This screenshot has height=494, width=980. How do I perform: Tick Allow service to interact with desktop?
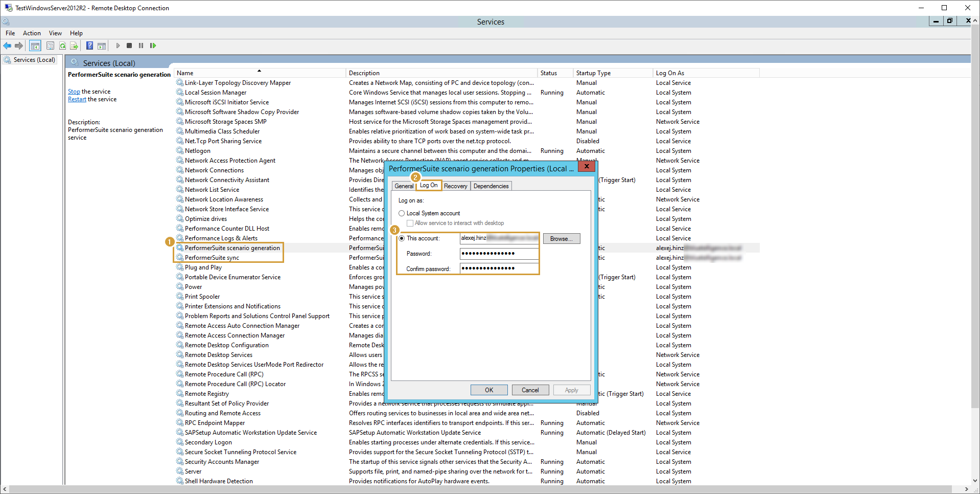(x=410, y=223)
